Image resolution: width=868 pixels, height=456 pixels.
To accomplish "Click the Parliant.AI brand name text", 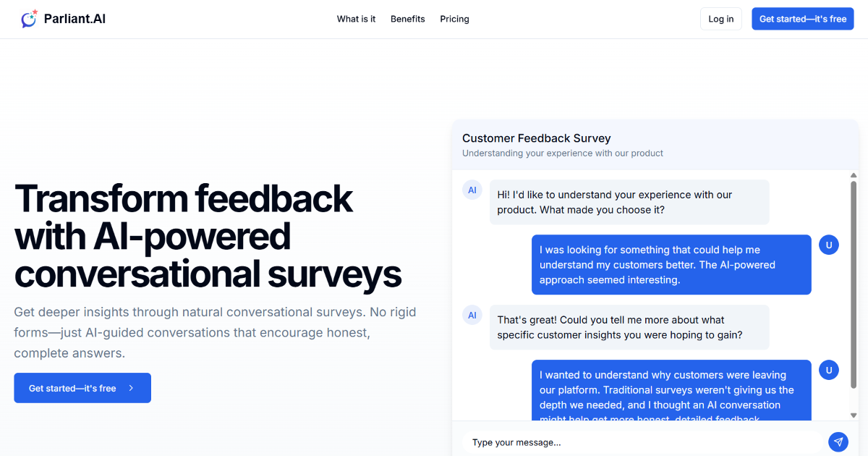I will (x=75, y=19).
